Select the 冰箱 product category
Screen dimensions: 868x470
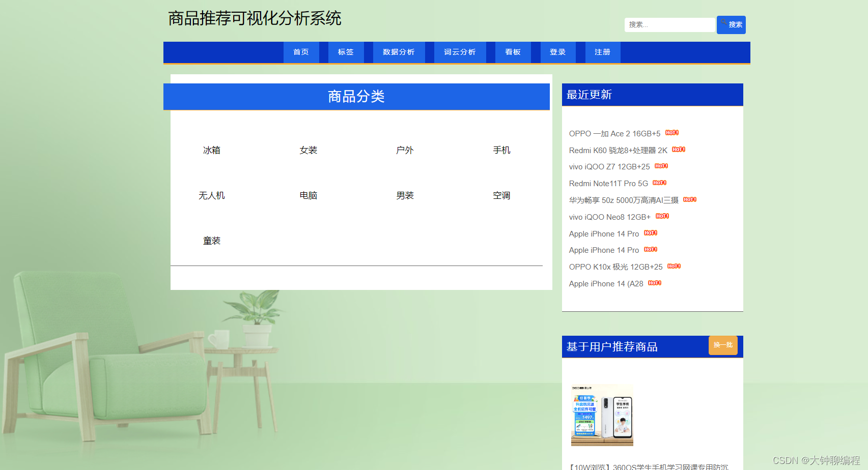(x=211, y=150)
